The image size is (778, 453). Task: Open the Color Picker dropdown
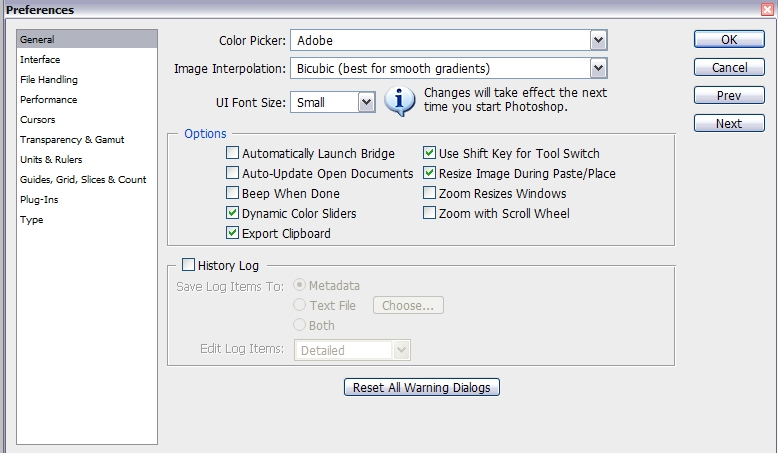pyautogui.click(x=598, y=41)
